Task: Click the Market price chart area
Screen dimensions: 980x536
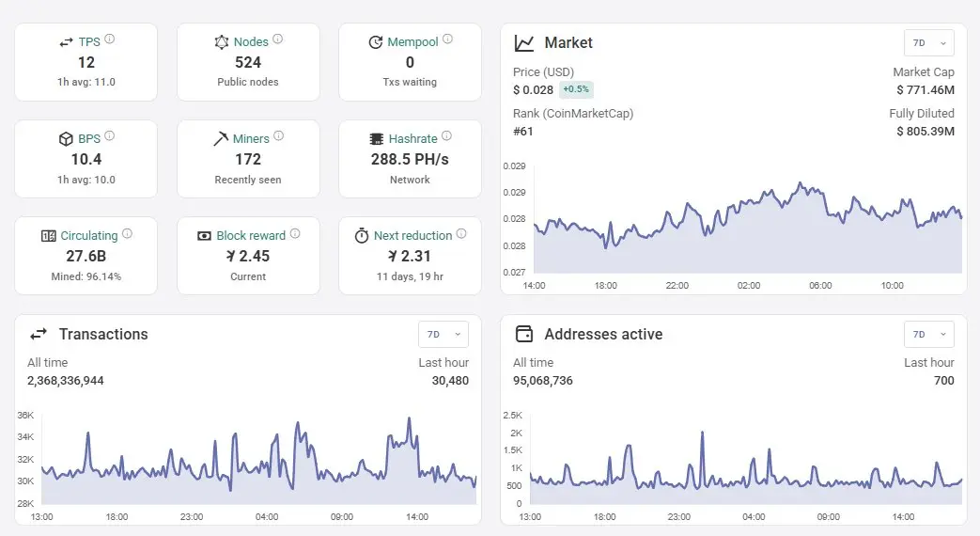Action: [x=748, y=228]
